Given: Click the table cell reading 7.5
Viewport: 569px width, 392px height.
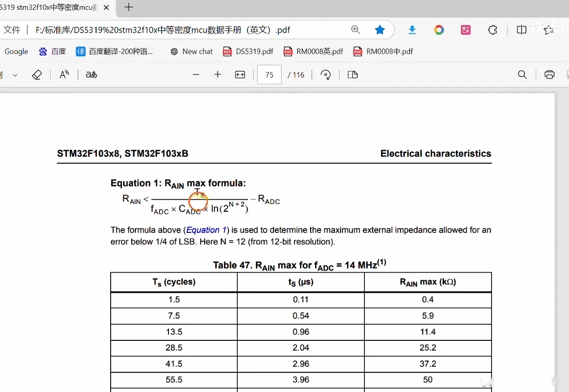Looking at the screenshot, I should [174, 316].
